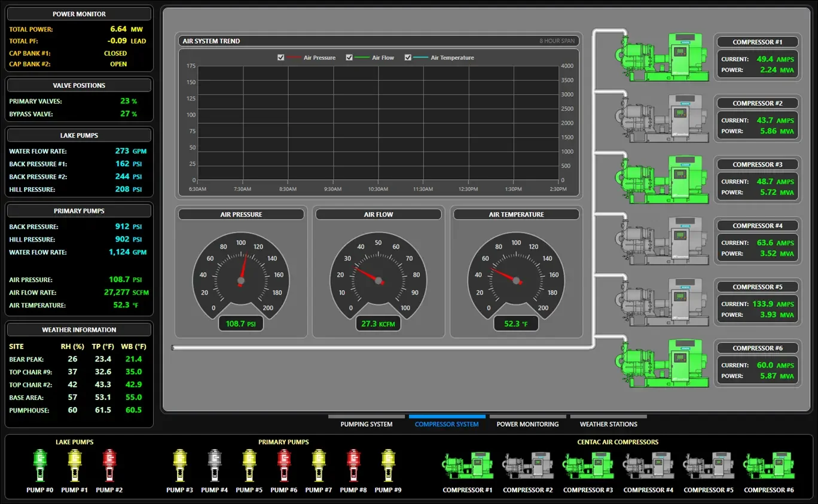Open the Weather Stations tab

[x=608, y=423]
